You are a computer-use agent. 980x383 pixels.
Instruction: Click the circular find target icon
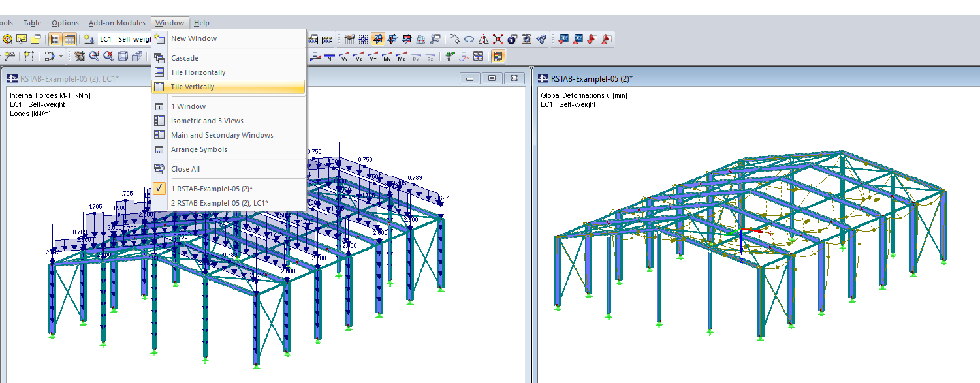click(7, 39)
